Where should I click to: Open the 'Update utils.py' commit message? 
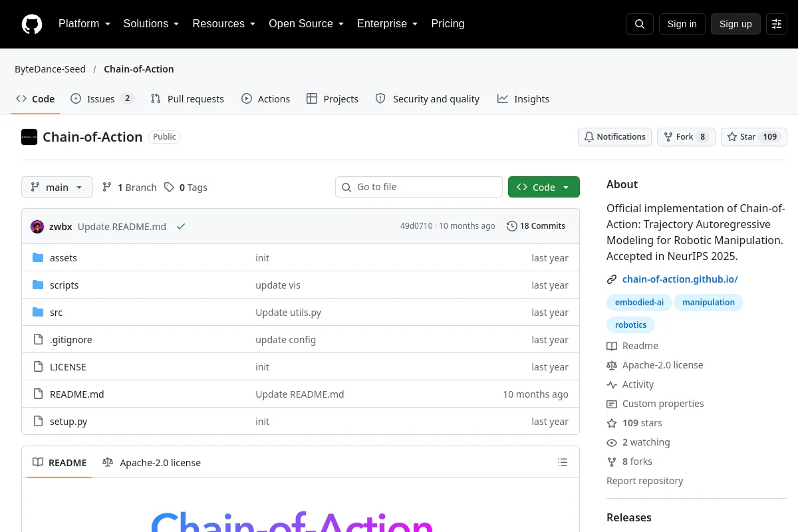click(289, 313)
